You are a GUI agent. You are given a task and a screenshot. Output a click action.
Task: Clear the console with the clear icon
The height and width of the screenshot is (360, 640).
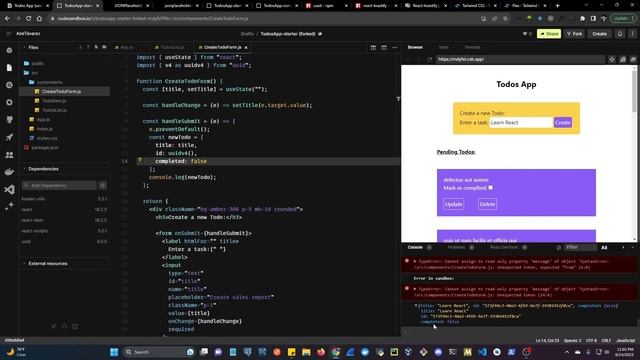559,247
